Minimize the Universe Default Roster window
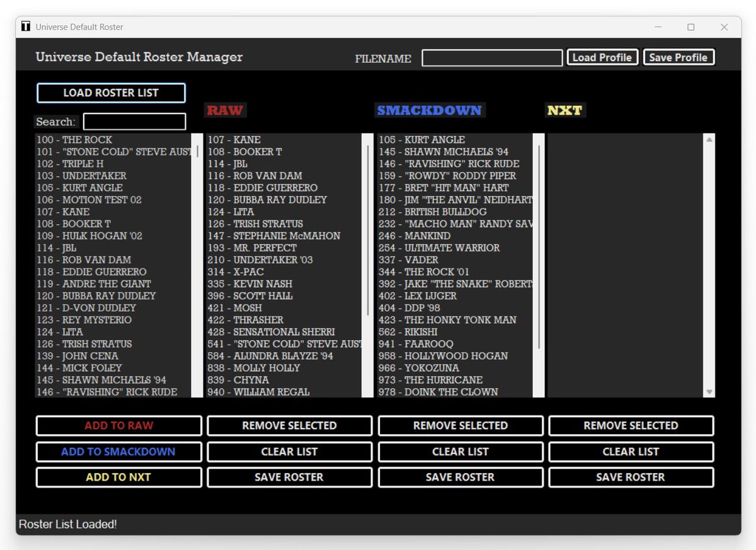The image size is (756, 550). point(658,27)
